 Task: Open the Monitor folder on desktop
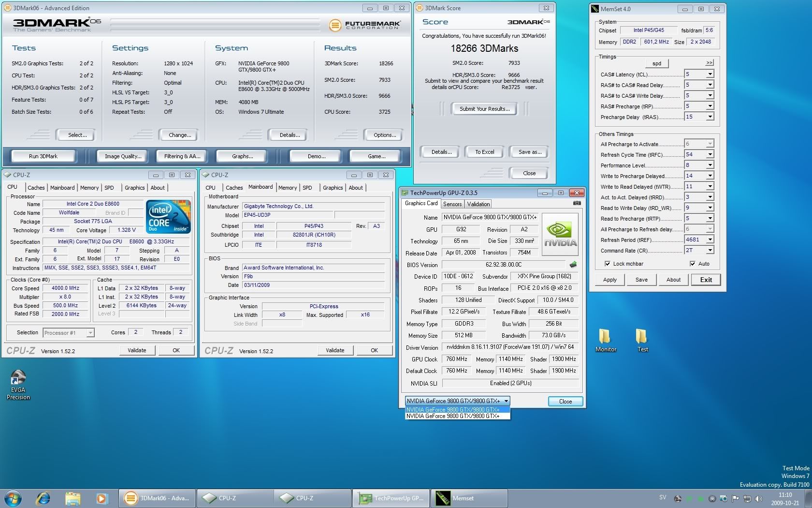(605, 341)
